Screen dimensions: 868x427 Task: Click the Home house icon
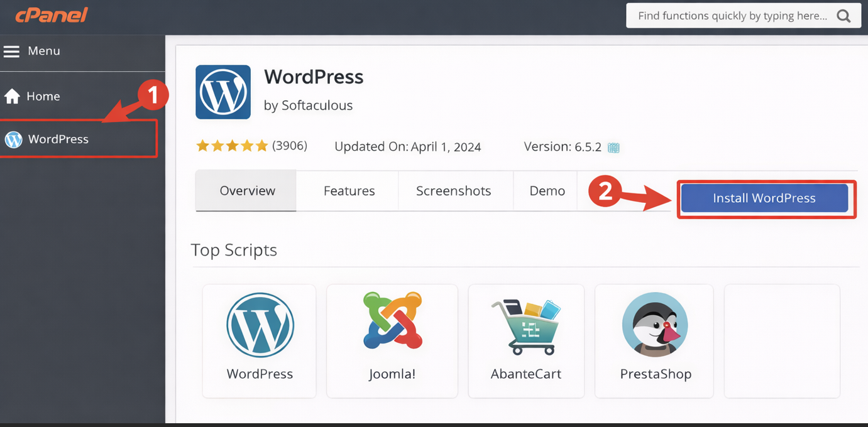coord(12,96)
